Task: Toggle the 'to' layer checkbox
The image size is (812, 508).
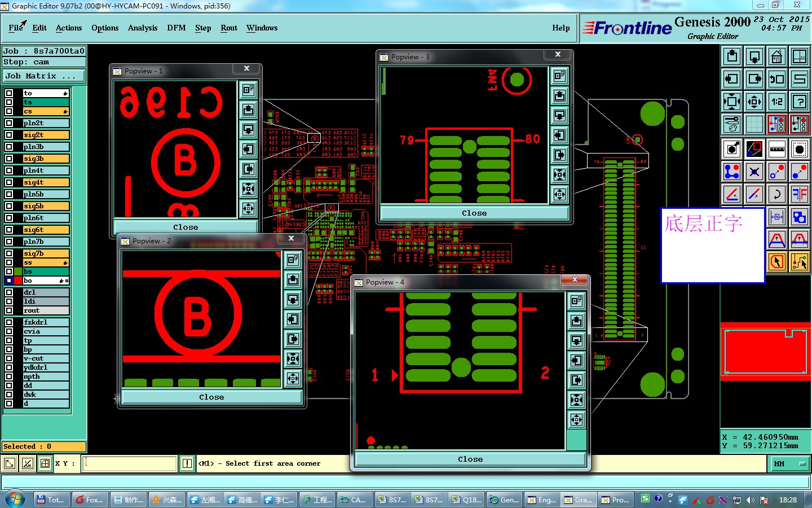Action: [x=9, y=93]
